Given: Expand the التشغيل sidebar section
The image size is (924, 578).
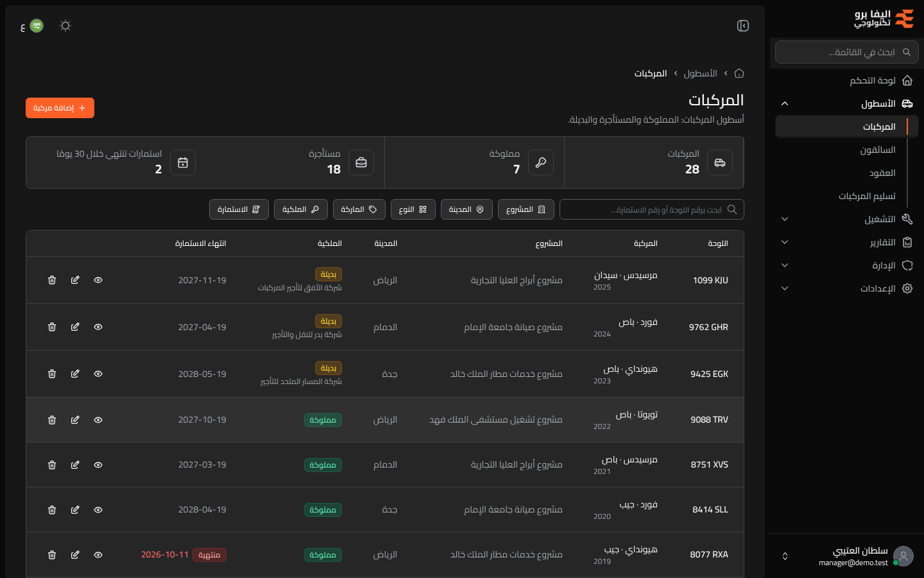Looking at the screenshot, I should 847,219.
